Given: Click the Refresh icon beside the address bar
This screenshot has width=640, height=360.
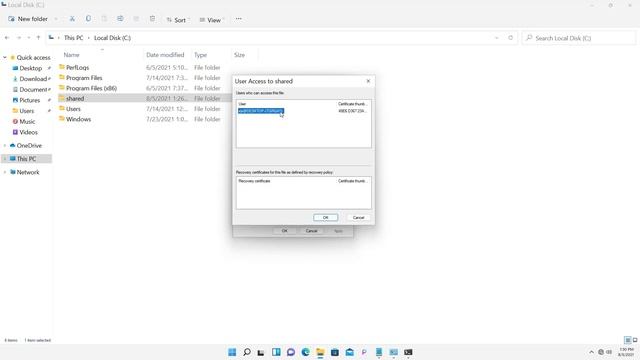Looking at the screenshot, I should point(510,38).
